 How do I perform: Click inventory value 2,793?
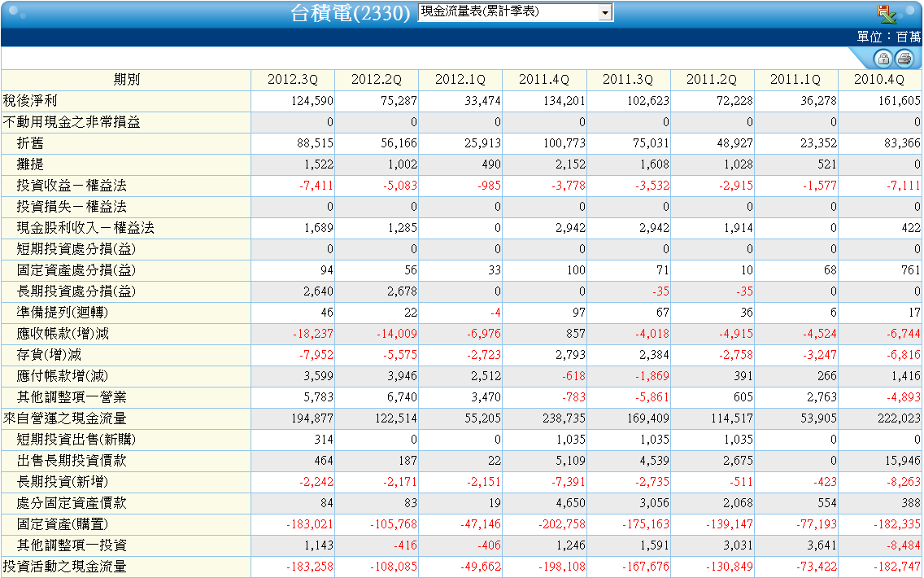570,356
